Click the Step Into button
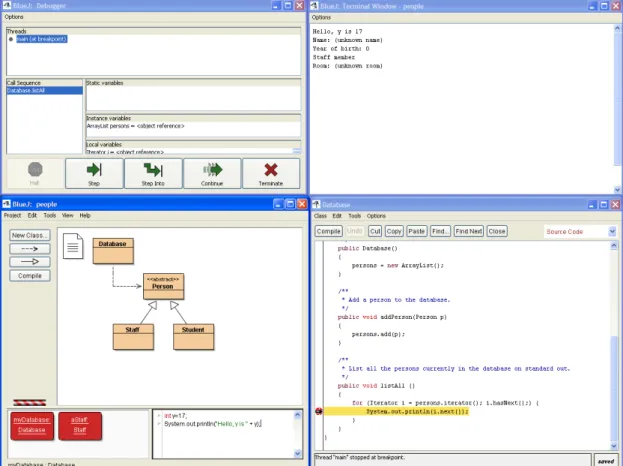Screen dimensions: 623x466 [x=153, y=173]
